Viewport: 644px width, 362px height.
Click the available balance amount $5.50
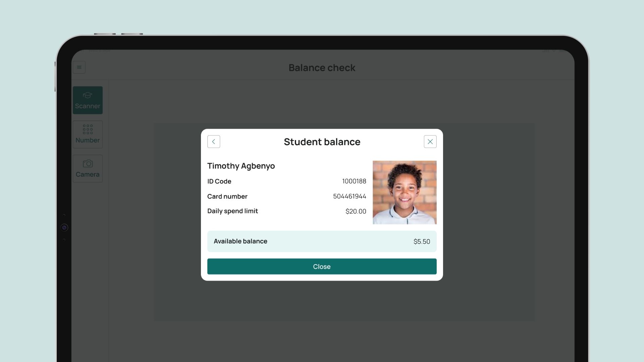422,242
